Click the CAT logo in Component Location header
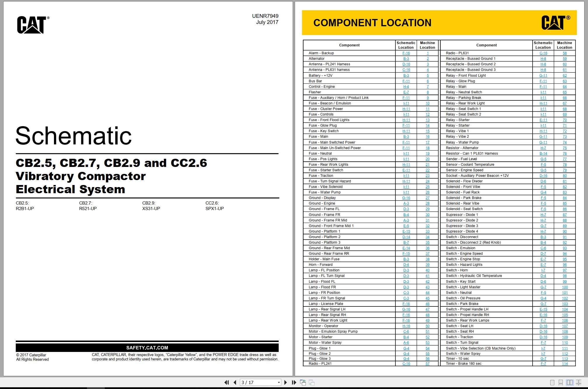 tap(556, 22)
